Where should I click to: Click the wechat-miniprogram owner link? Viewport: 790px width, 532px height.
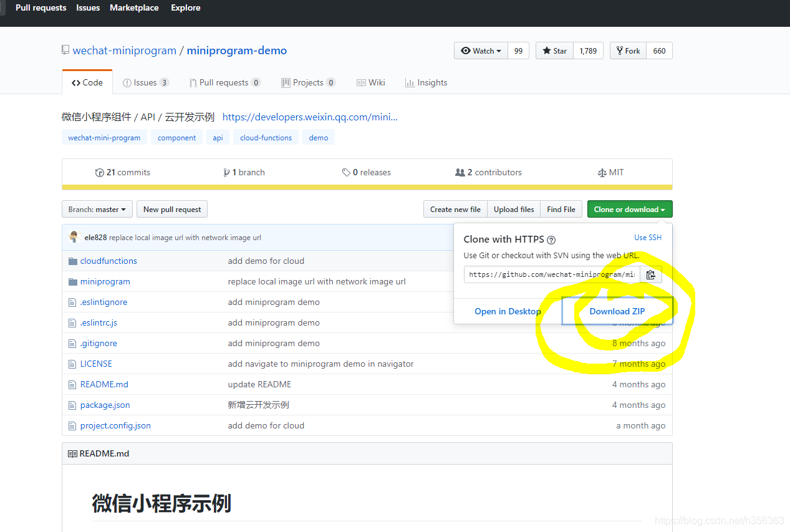[125, 51]
